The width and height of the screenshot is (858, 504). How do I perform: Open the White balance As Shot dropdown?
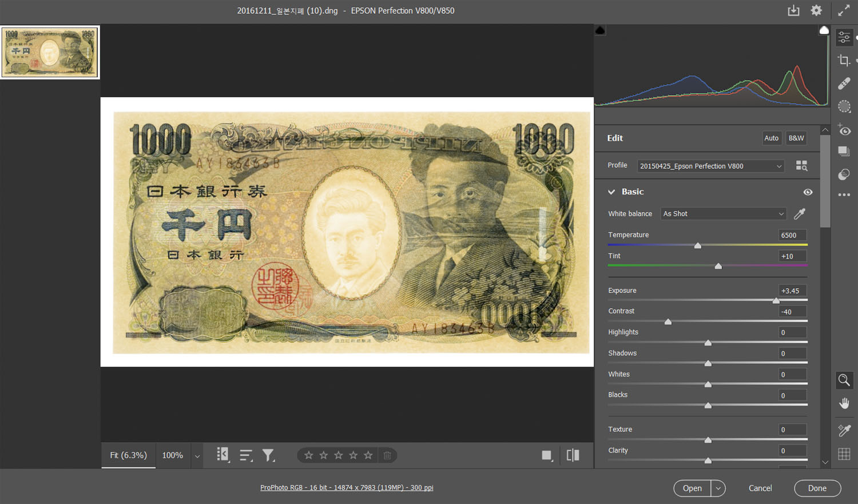(724, 214)
